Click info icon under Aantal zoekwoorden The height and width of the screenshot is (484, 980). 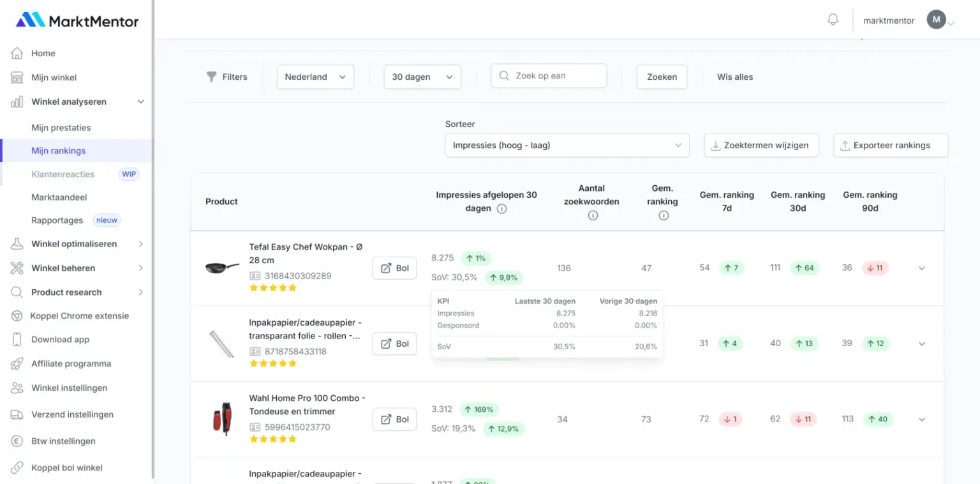point(592,215)
